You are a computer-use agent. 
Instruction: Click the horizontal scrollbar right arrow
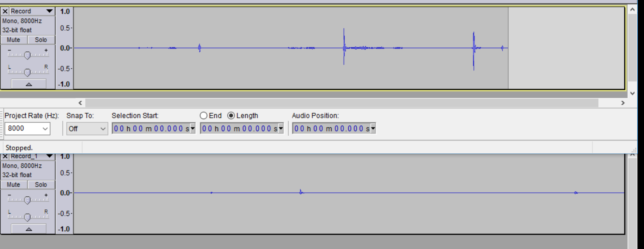[623, 103]
